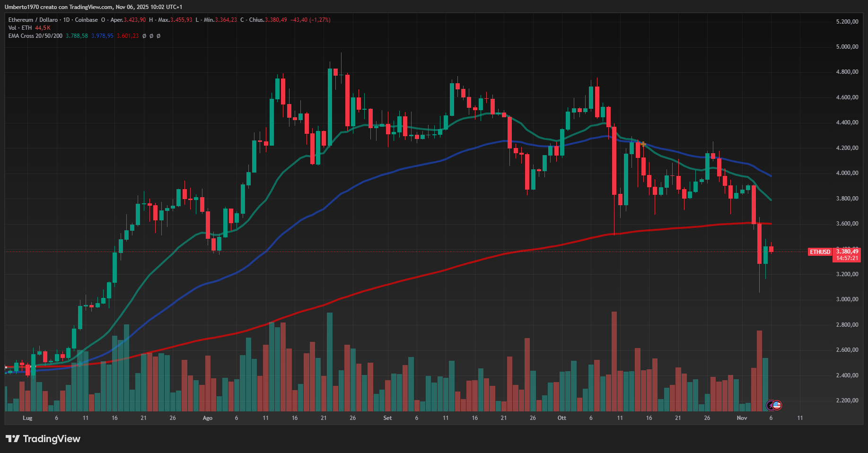Click the 5.200,00 price axis label

(847, 22)
